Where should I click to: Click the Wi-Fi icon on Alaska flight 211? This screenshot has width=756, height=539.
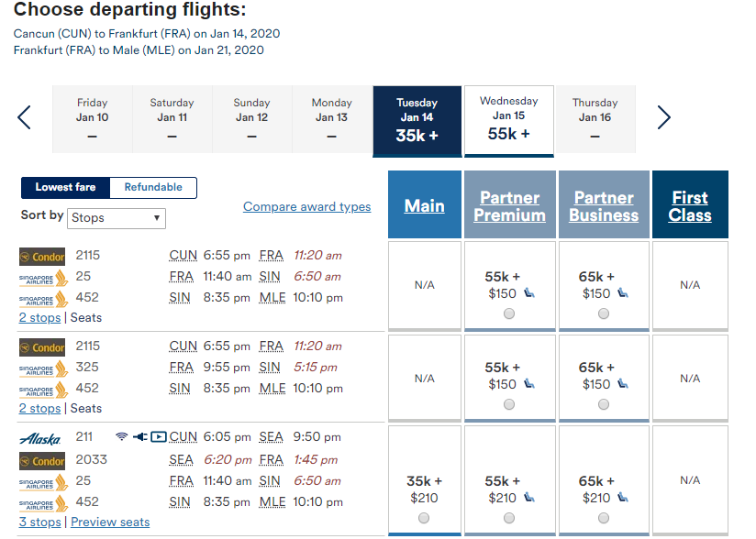(121, 437)
